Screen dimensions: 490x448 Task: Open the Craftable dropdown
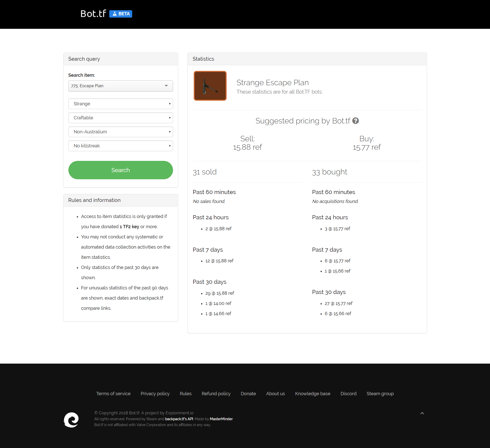pos(120,118)
